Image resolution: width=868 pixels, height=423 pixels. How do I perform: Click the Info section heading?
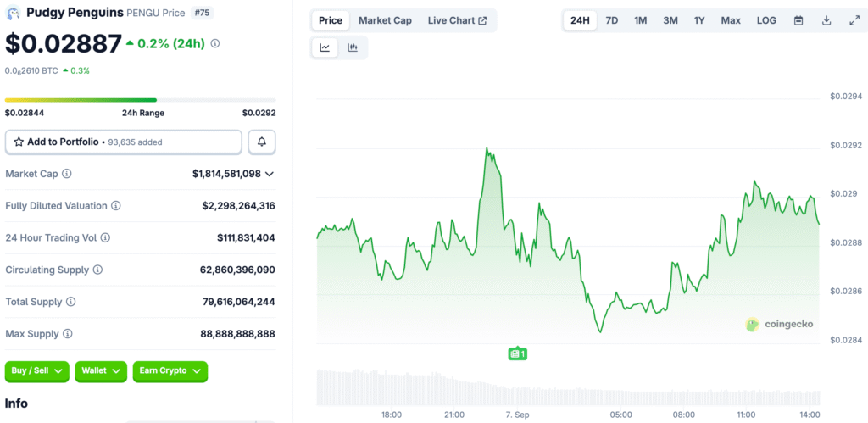pos(16,403)
